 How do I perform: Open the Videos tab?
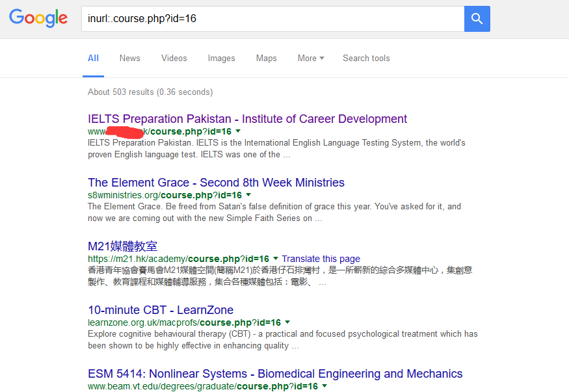(x=174, y=58)
